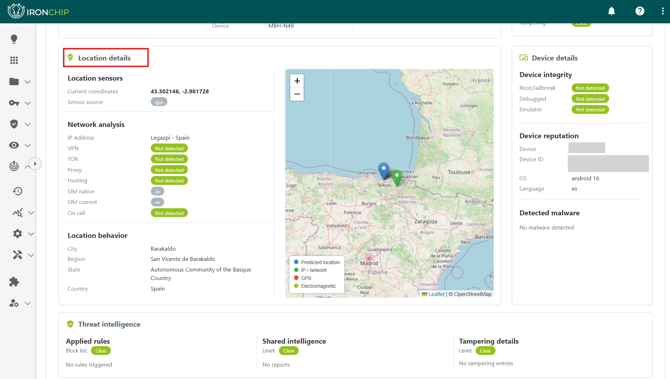Click the Barakaldo city value
Screen dimensions: 670x379
coord(163,249)
